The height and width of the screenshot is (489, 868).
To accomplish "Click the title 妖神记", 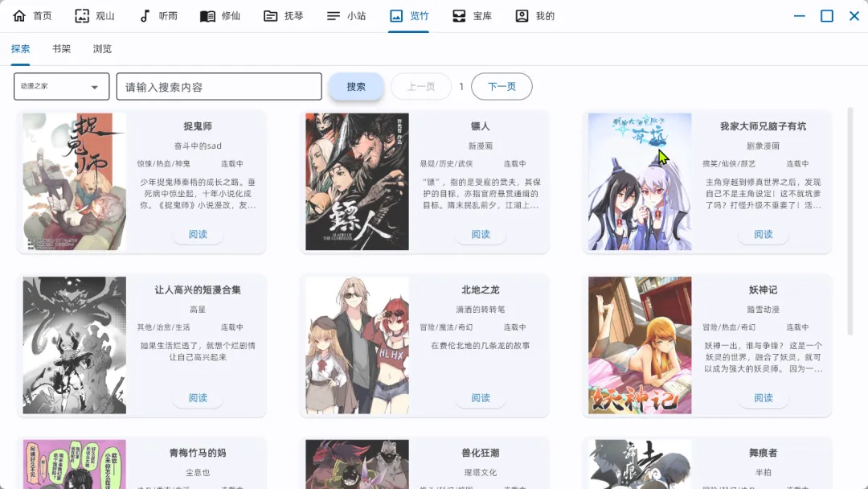I will [x=764, y=290].
